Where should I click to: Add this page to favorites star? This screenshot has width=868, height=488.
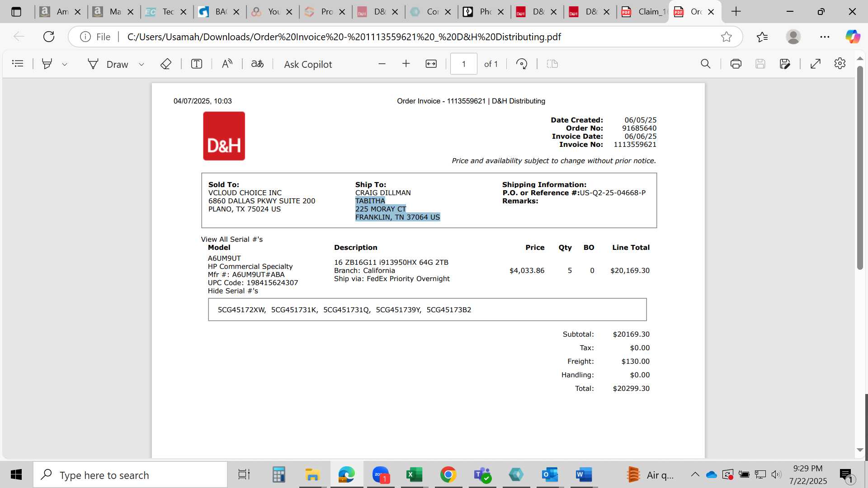point(726,37)
